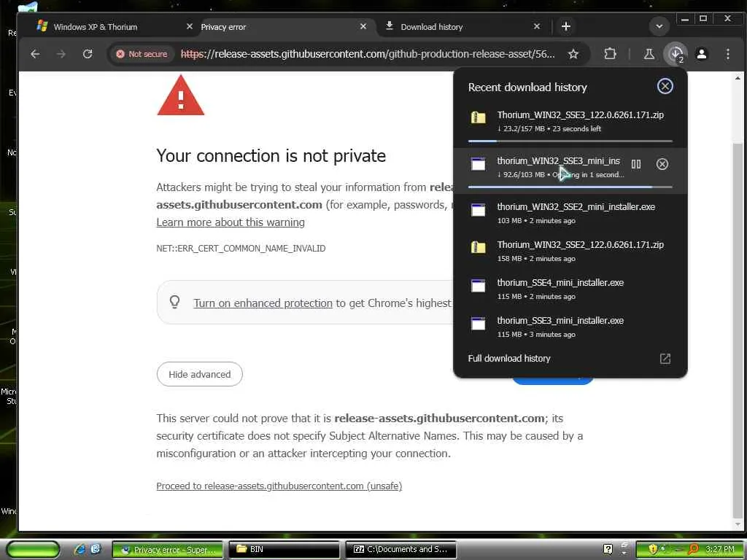Click Learn more about this warning
Image resolution: width=747 pixels, height=560 pixels.
click(231, 222)
